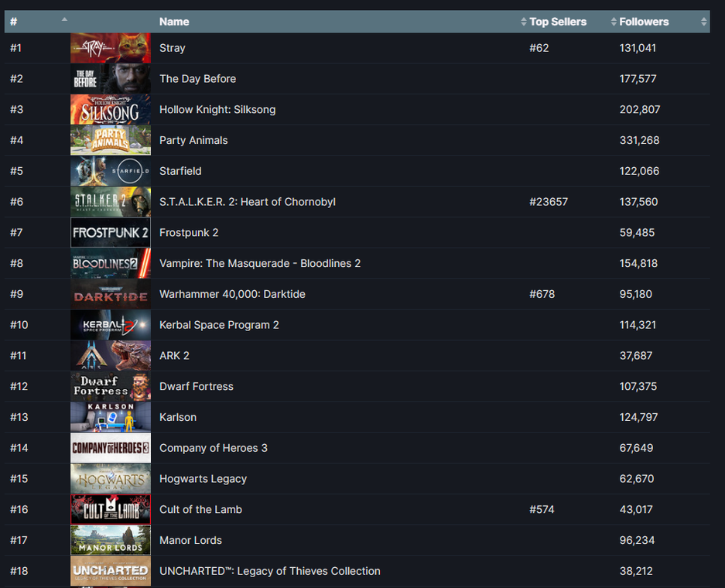Click follower count 67,649

point(636,448)
